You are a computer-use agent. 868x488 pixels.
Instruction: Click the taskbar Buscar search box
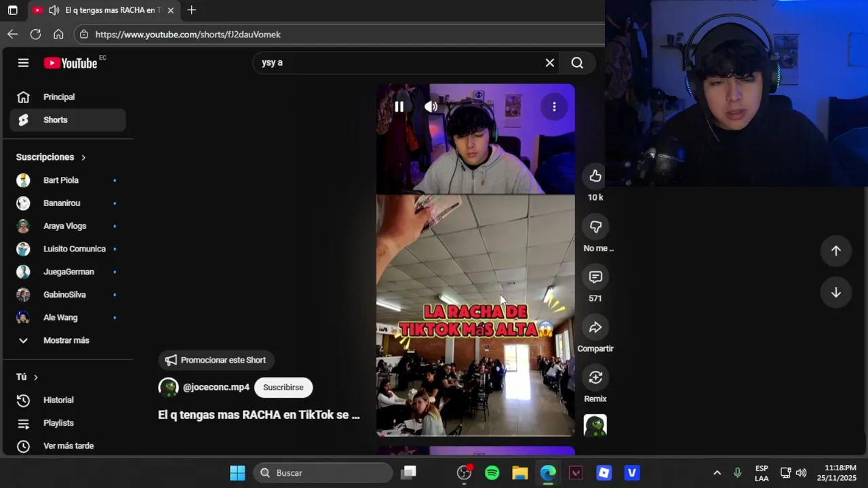click(x=323, y=473)
